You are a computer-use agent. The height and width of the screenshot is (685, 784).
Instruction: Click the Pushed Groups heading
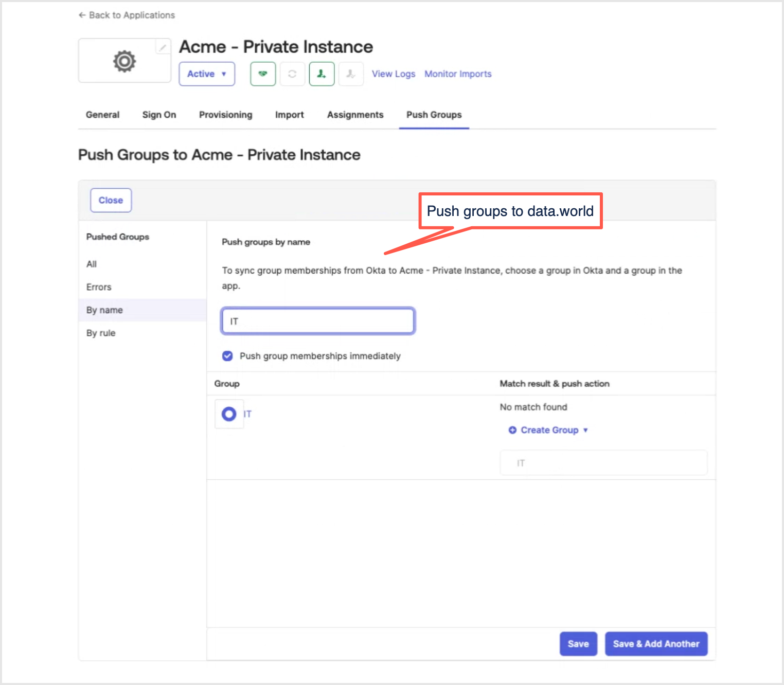click(118, 237)
